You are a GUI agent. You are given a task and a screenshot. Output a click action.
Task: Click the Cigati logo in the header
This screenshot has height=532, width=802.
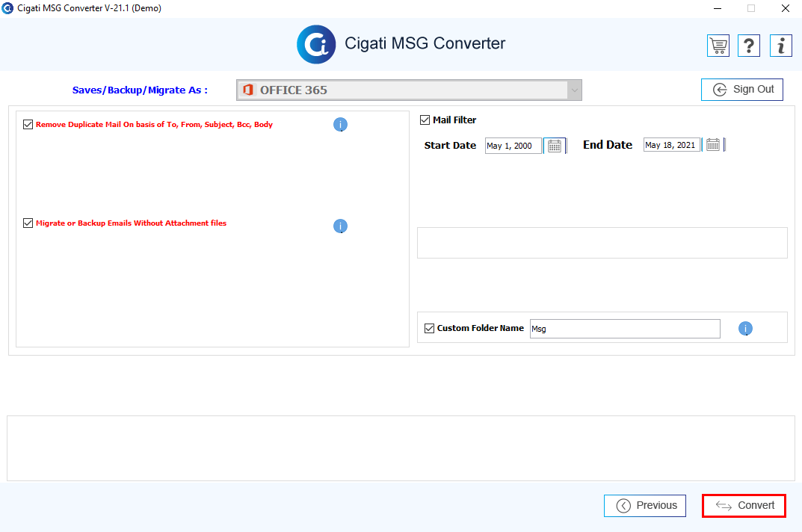point(316,45)
